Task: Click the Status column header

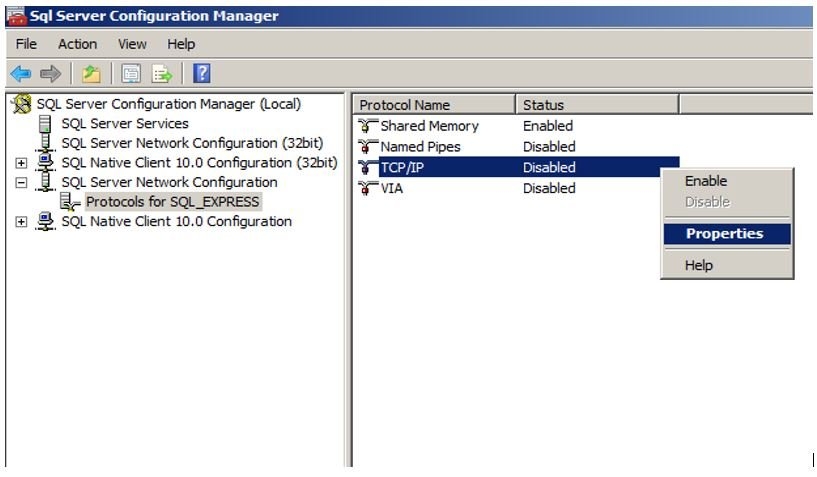Action: (x=596, y=105)
